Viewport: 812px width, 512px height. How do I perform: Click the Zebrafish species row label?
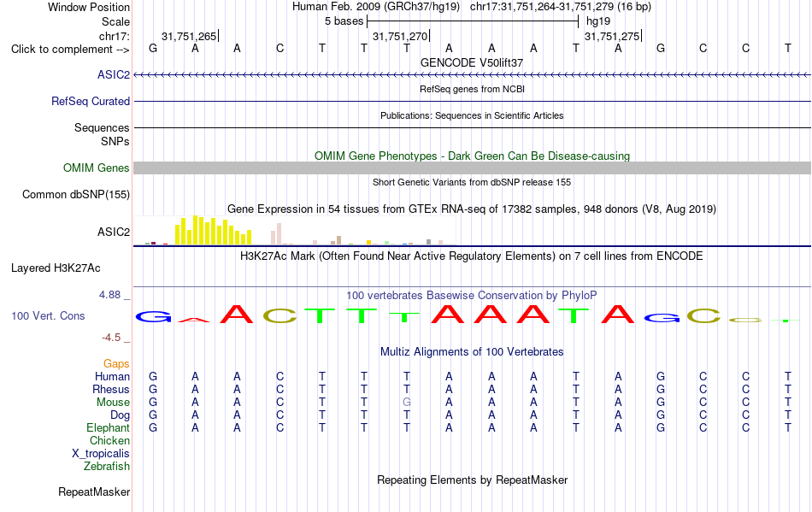click(x=107, y=467)
